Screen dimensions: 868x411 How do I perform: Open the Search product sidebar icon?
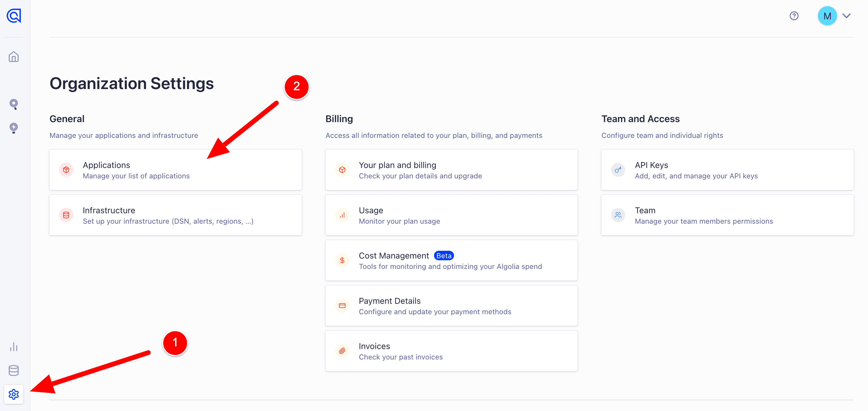click(14, 104)
